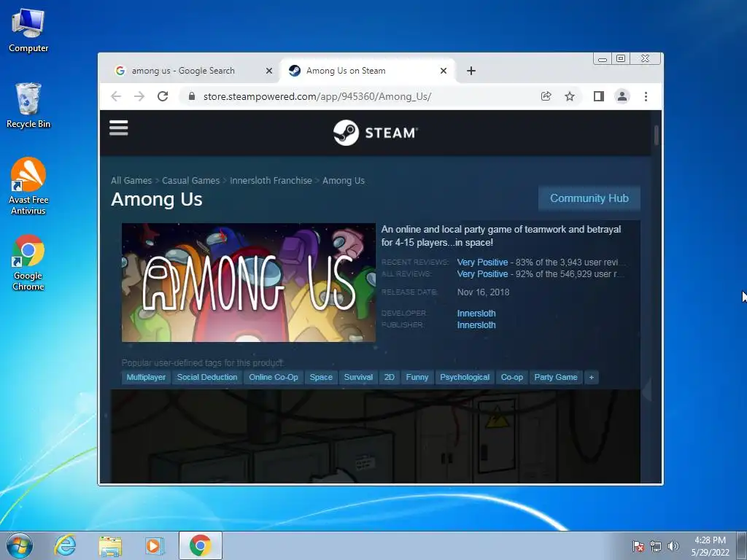
Task: Select the Co-op tag
Action: point(512,377)
